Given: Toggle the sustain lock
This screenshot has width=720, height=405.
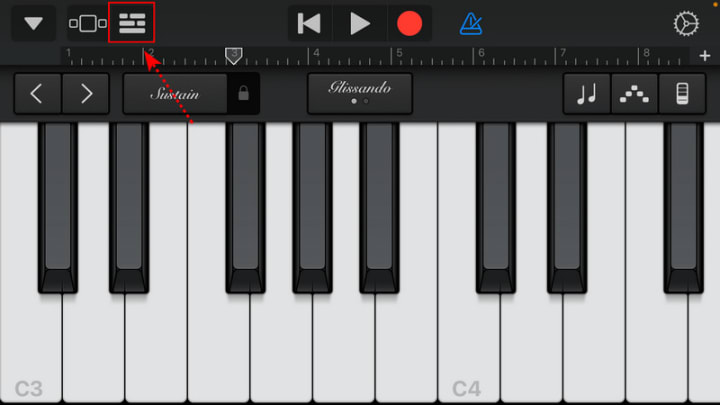Looking at the screenshot, I should pos(243,94).
